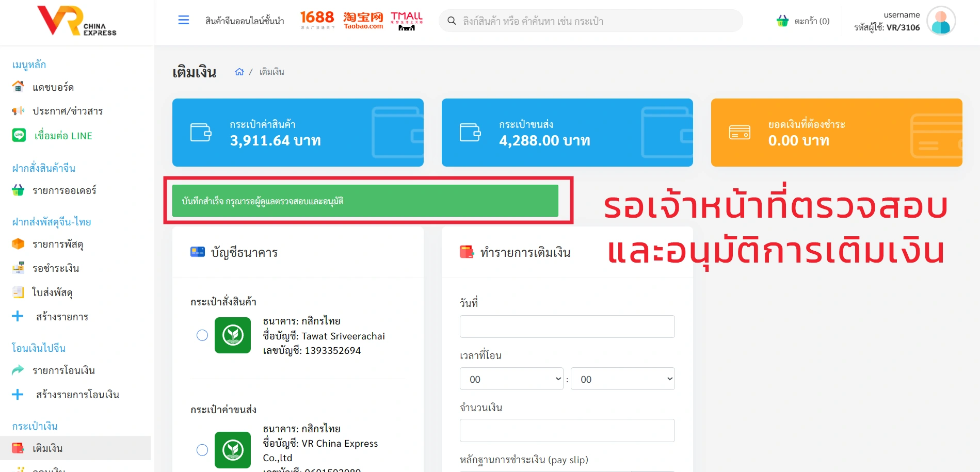This screenshot has height=472, width=980.
Task: Click the VR China Express logo
Action: click(x=77, y=21)
